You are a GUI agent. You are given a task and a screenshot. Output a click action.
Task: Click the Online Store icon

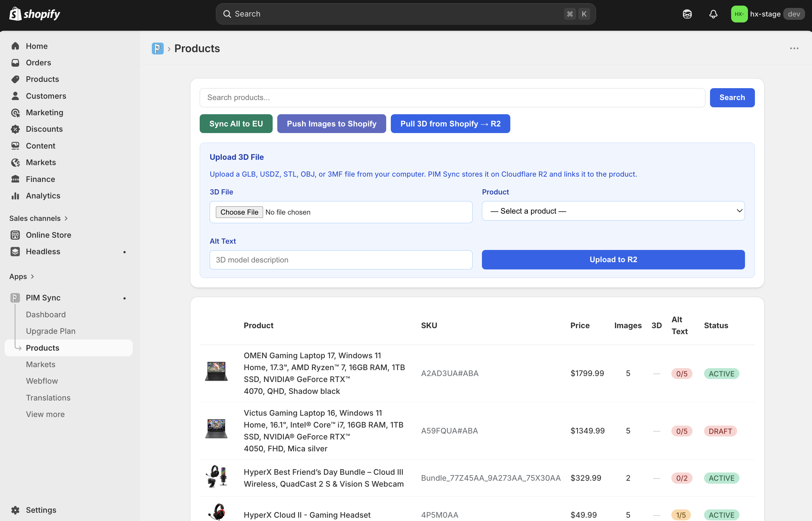pyautogui.click(x=15, y=235)
